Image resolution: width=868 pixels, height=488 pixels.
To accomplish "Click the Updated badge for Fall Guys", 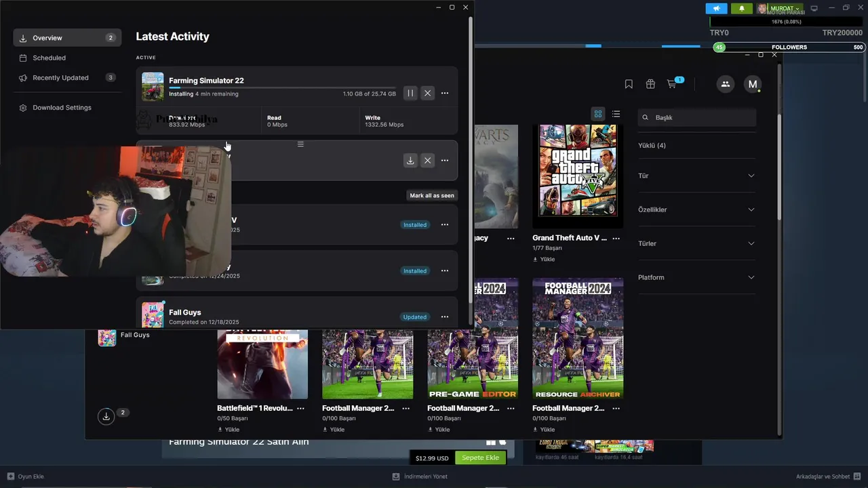I will point(415,317).
